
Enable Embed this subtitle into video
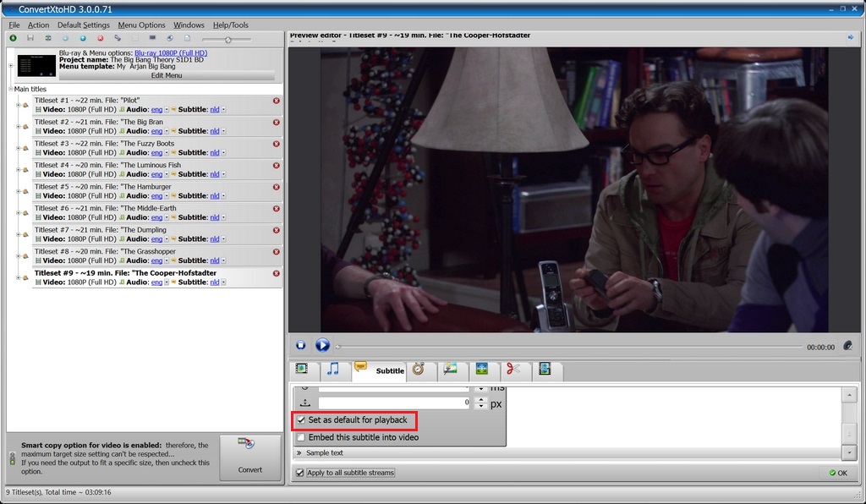[x=301, y=437]
